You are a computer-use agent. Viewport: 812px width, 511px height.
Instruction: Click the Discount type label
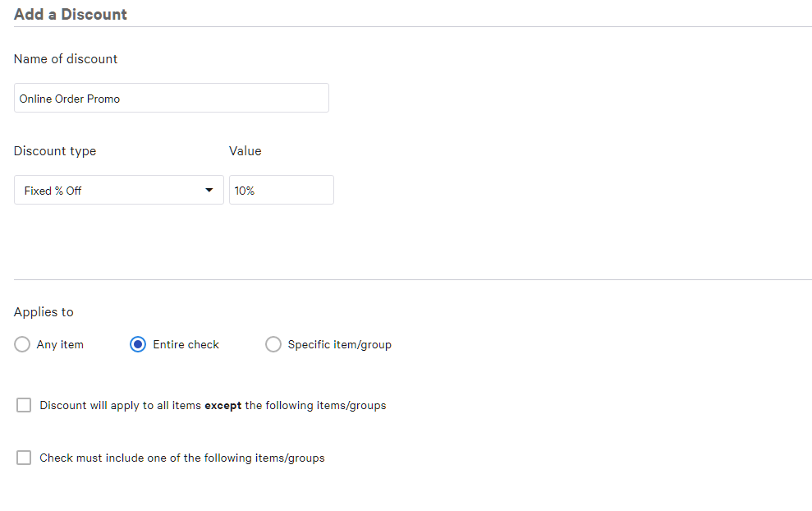tap(55, 151)
